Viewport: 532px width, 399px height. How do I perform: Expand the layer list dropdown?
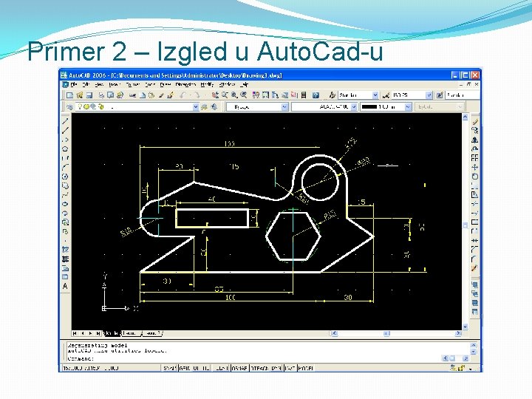coord(196,107)
